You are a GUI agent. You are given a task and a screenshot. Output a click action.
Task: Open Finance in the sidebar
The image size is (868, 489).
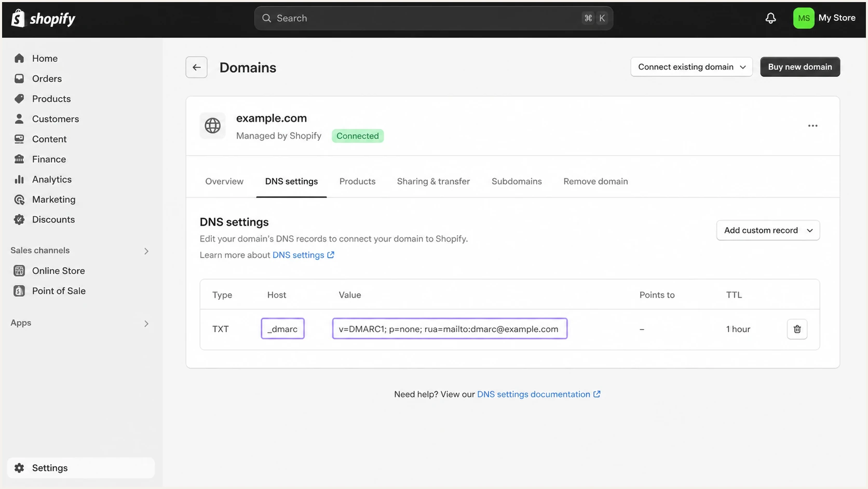click(x=49, y=159)
